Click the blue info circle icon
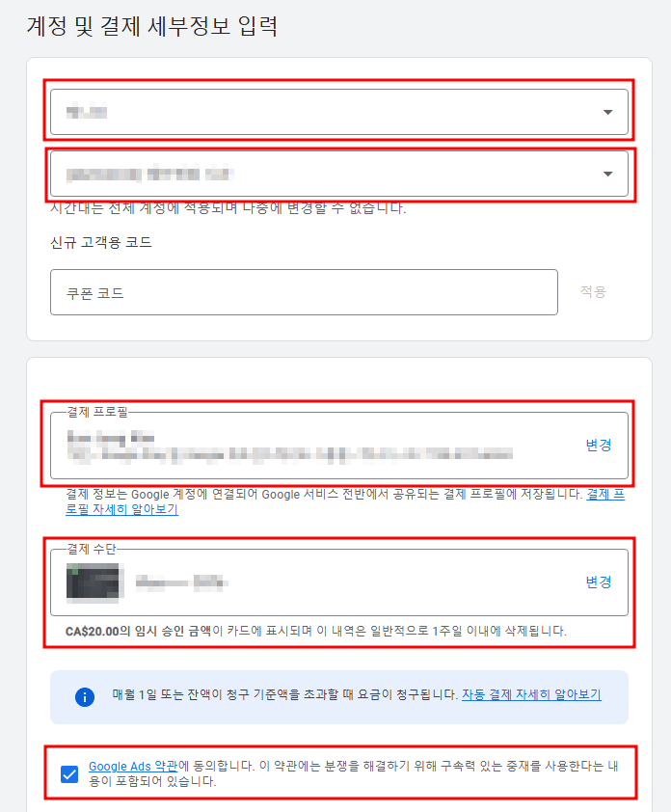Screen dimensions: 671x812 [85, 696]
